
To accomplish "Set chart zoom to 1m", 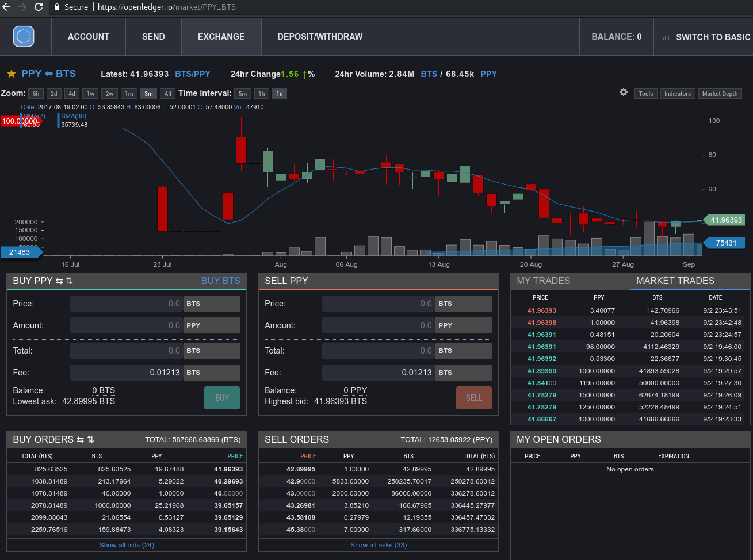I will coord(129,94).
